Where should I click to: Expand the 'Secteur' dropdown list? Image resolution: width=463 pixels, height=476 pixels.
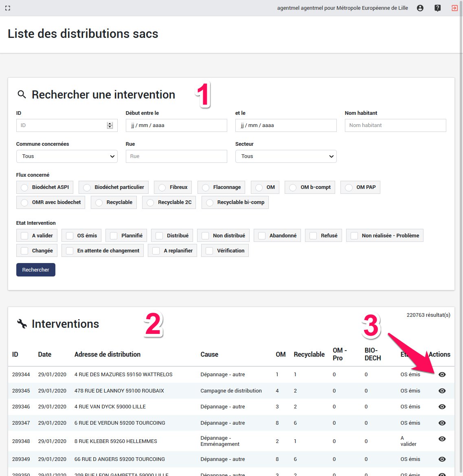(x=286, y=156)
